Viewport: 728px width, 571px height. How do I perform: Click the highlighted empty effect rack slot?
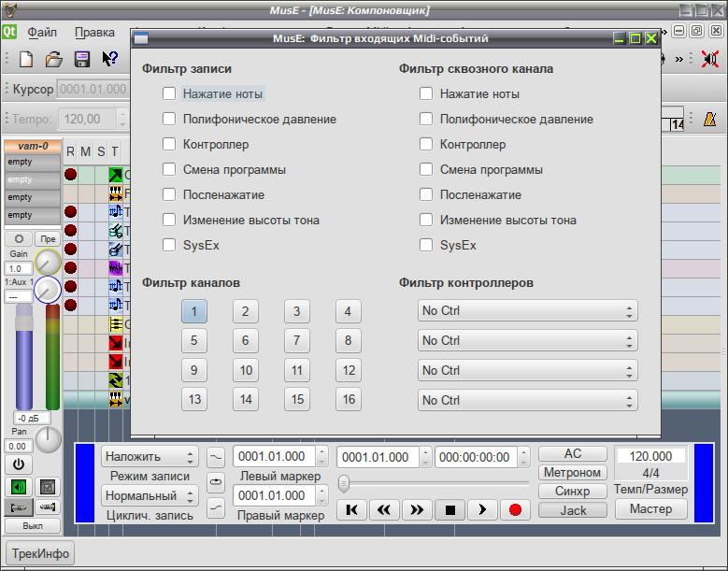33,179
